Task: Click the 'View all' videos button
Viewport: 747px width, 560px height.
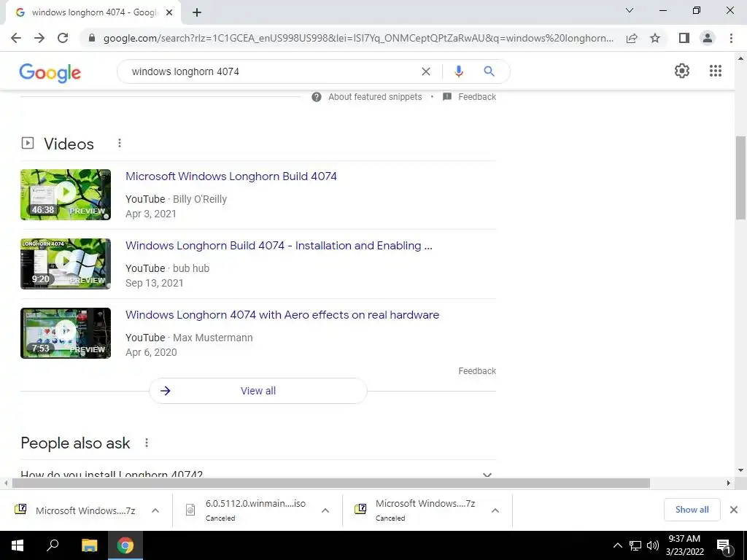Action: (x=258, y=391)
